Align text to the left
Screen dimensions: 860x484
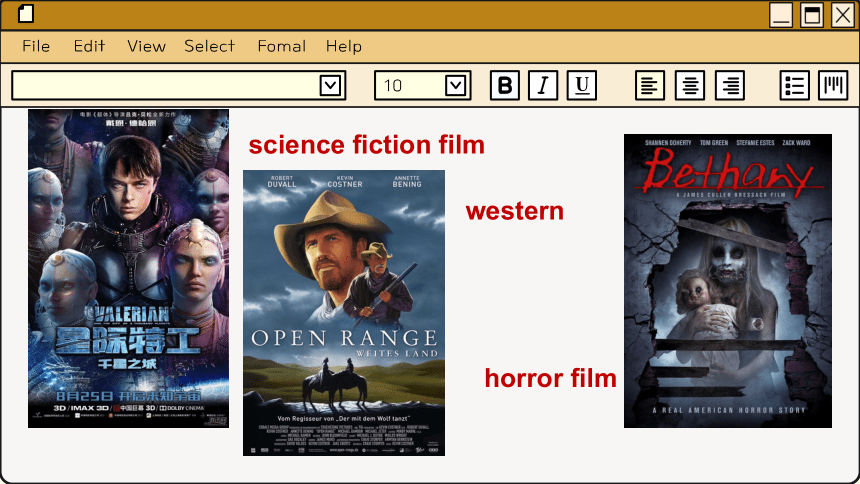(649, 85)
